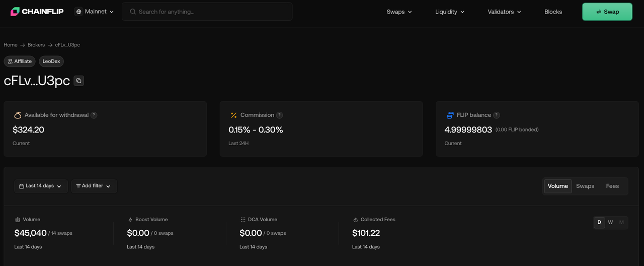The image size is (644, 266).
Task: Open help tooltip next to FLIP balance
Action: [x=496, y=115]
